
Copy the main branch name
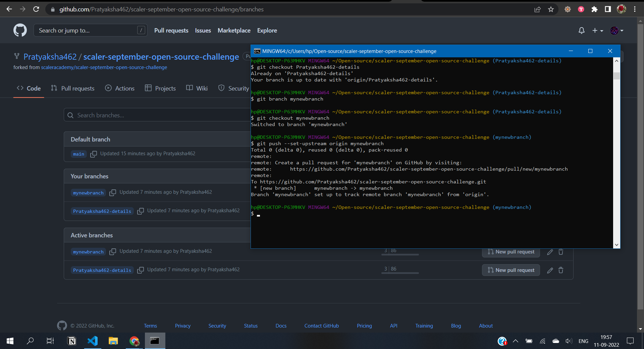click(x=94, y=154)
